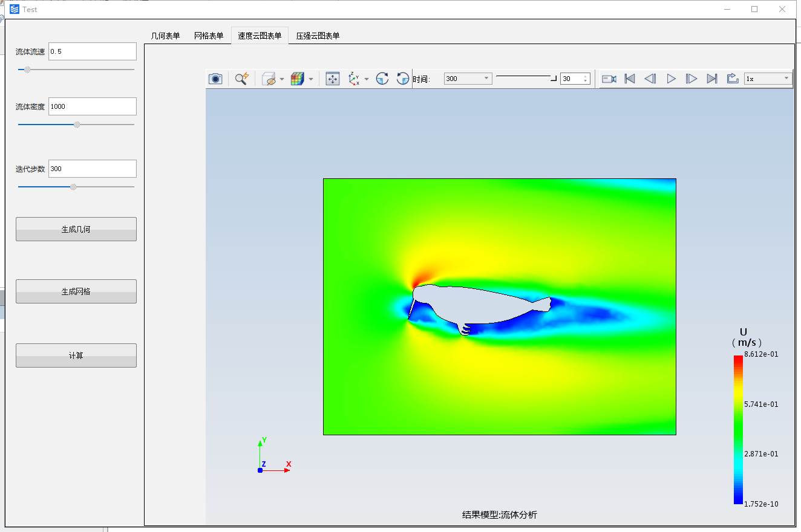Click the legend minimum value 1.752e-10
This screenshot has width=801, height=532.
tap(761, 503)
